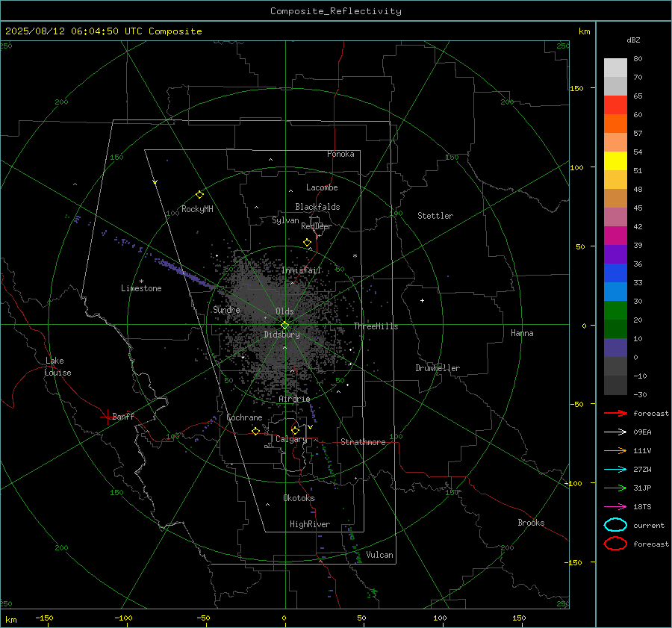
Task: Click the Sundre map label
Action: (226, 310)
